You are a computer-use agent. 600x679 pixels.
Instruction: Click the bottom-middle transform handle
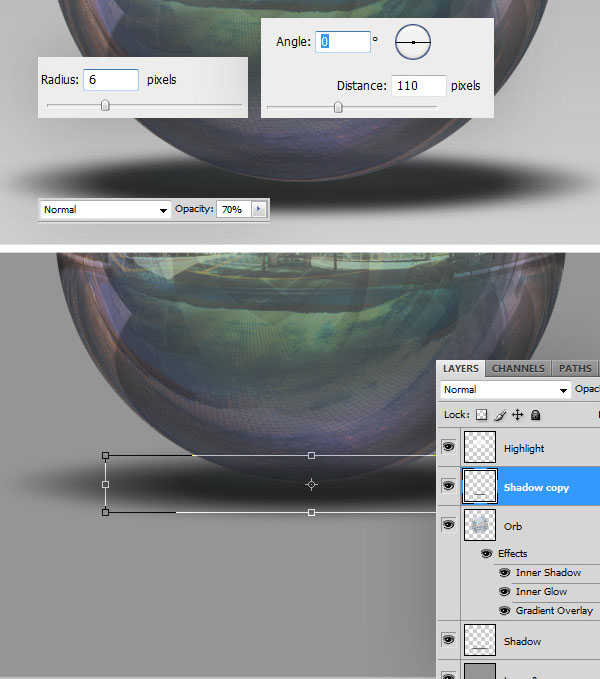click(311, 512)
